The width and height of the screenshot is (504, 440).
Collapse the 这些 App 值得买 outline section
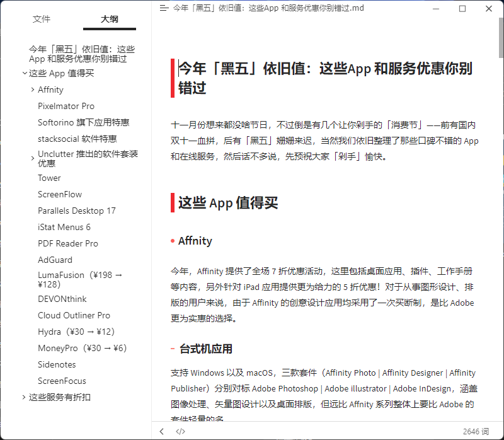point(25,73)
